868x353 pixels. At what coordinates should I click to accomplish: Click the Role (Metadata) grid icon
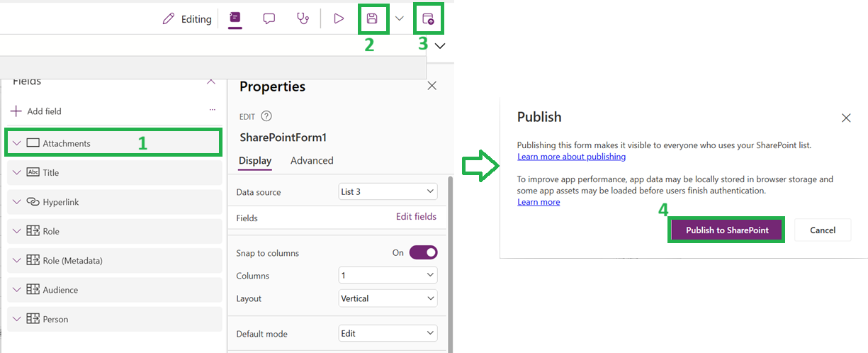[33, 260]
